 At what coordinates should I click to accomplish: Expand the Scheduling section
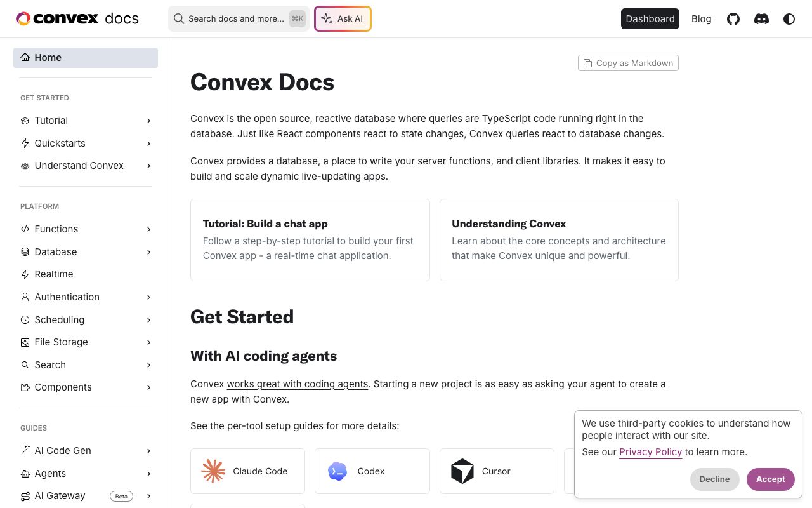pyautogui.click(x=148, y=320)
